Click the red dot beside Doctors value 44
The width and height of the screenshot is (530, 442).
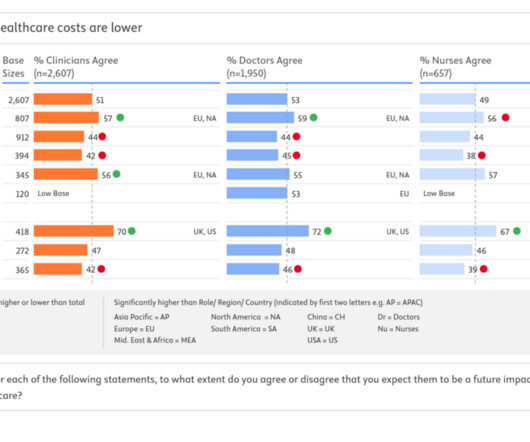(x=296, y=136)
